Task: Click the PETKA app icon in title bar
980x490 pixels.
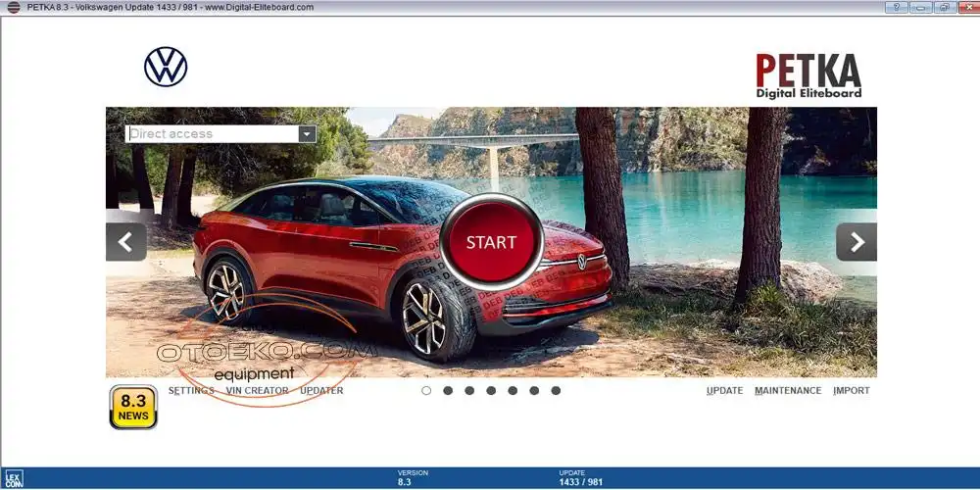Action: click(x=13, y=7)
